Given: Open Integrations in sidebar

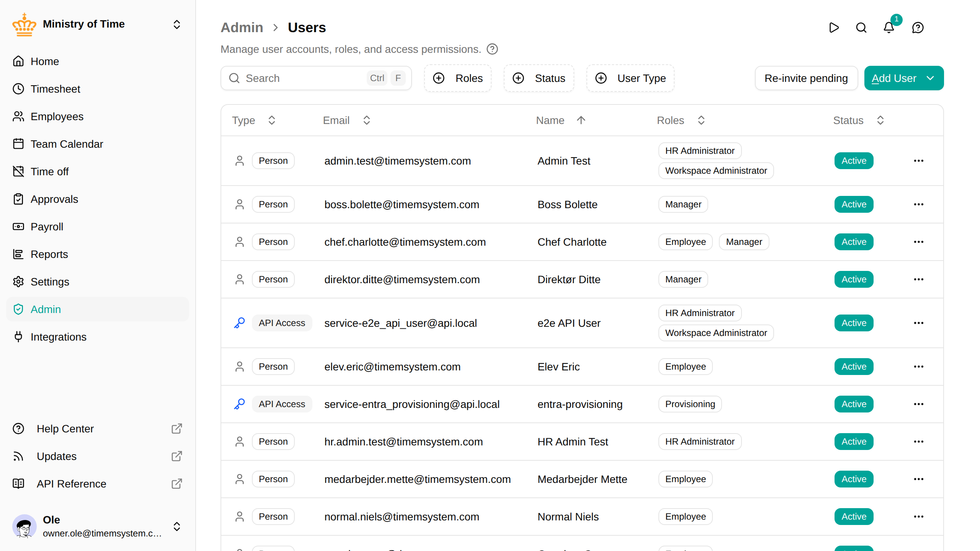Looking at the screenshot, I should (98, 337).
